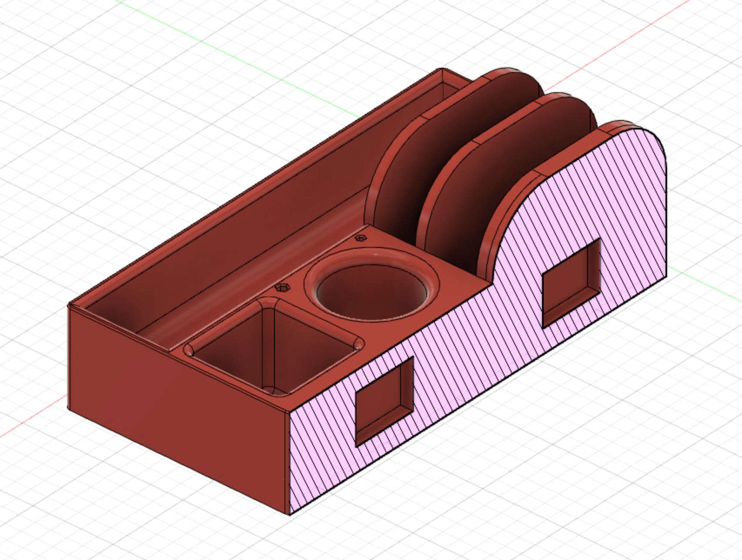Image resolution: width=742 pixels, height=560 pixels.
Task: Click the small hex hole near the circle
Action: pos(360,238)
